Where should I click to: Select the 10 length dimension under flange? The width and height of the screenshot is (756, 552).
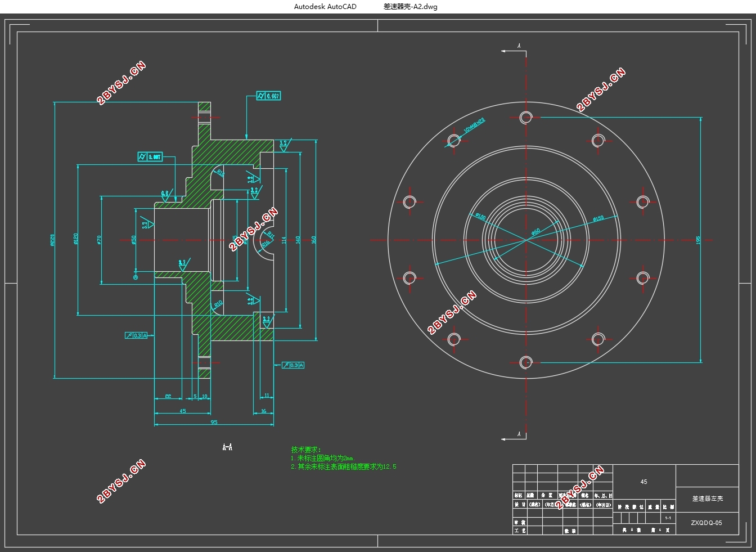point(204,396)
